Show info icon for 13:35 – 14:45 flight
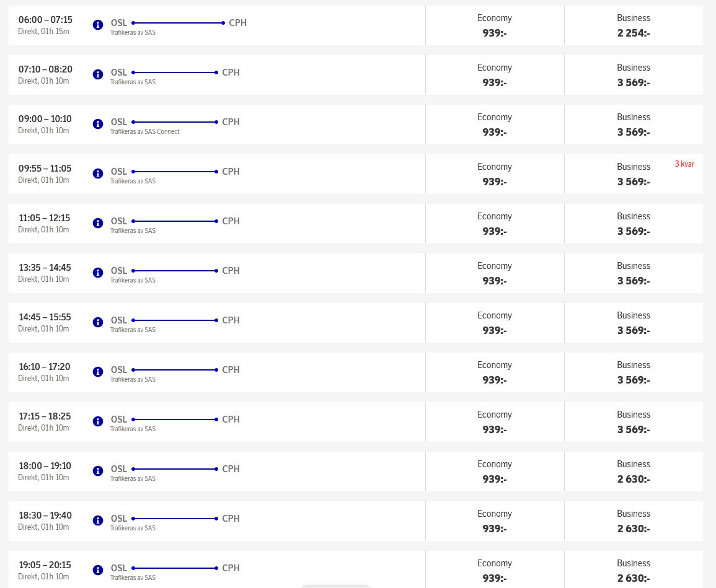 coord(98,273)
